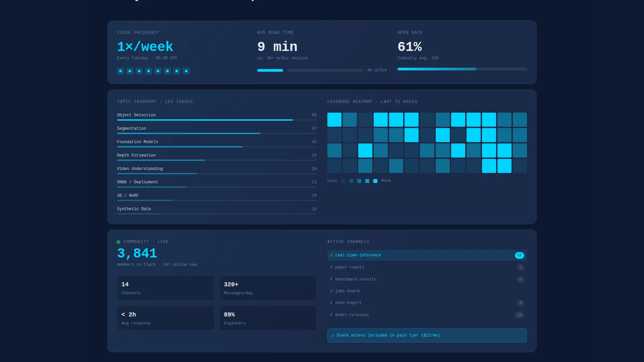Click the Active Channels heading
The width and height of the screenshot is (644, 362).
(x=348, y=242)
